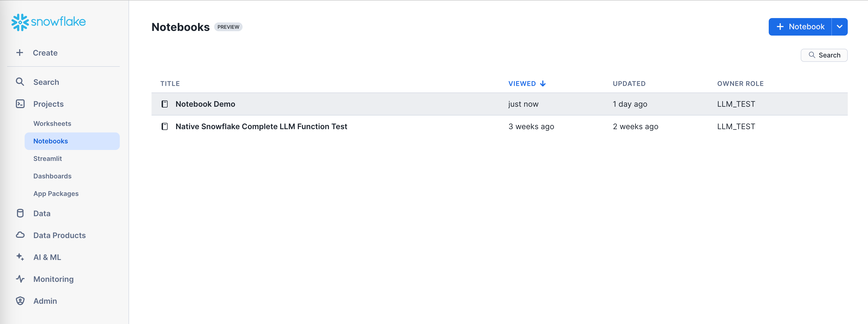Click the Search magnifier icon in sidebar

pos(20,82)
